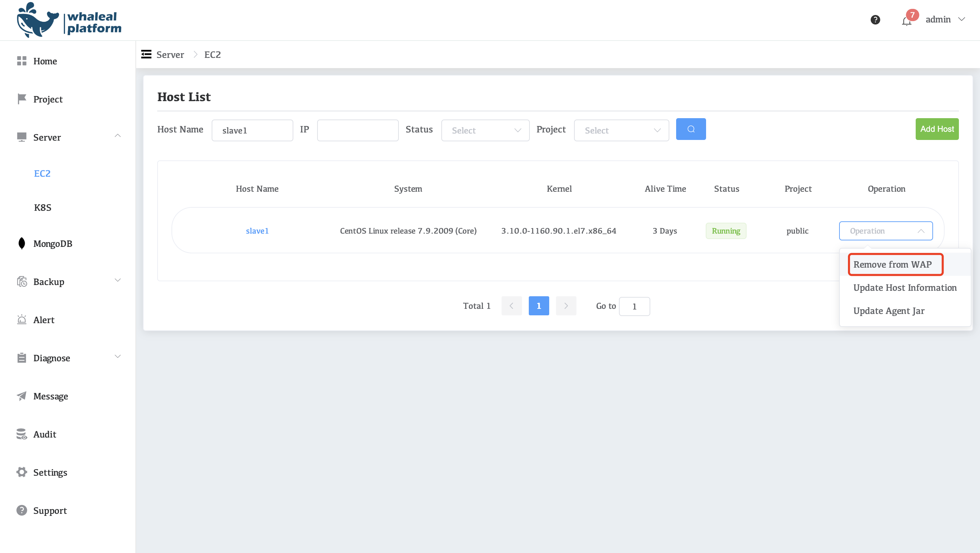Click the blue search magnifier button
The height and width of the screenshot is (553, 980).
[690, 129]
